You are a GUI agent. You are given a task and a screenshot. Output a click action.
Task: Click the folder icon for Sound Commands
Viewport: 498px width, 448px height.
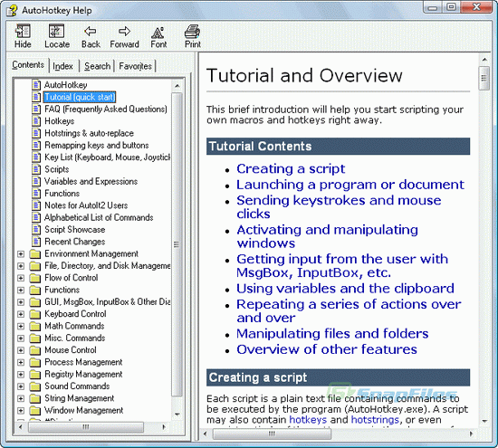pyautogui.click(x=35, y=386)
